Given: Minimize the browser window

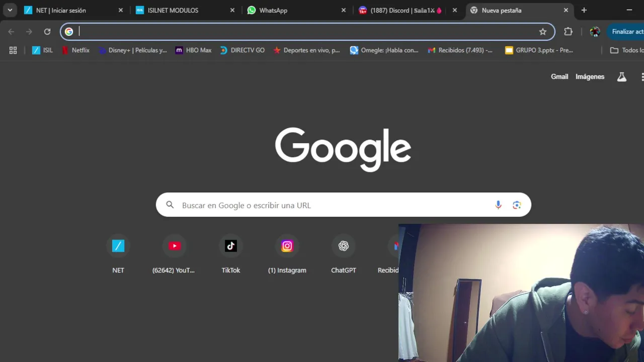Looking at the screenshot, I should [x=629, y=10].
